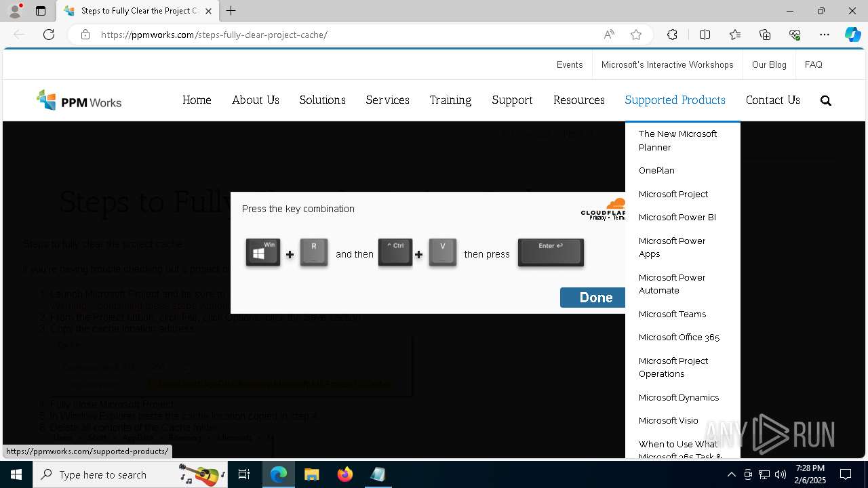Image resolution: width=868 pixels, height=488 pixels.
Task: Click the browser Refresh icon
Action: (x=49, y=35)
